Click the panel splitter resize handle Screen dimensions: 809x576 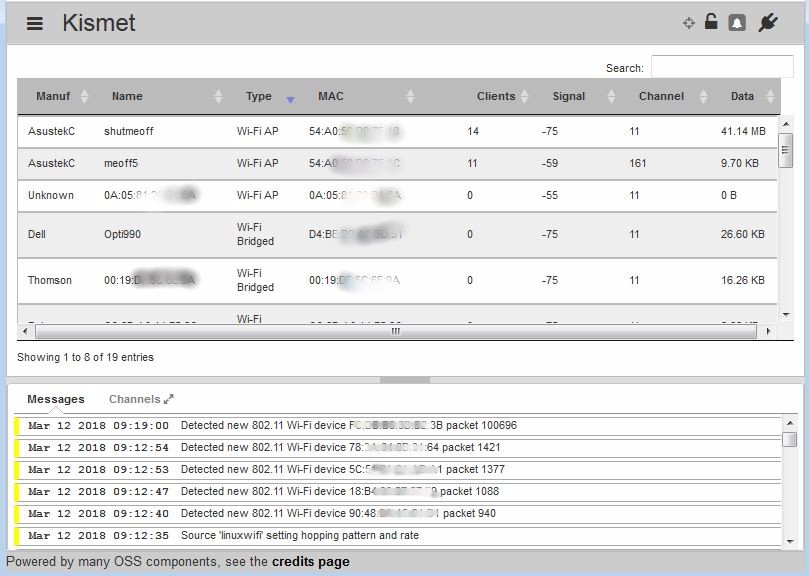point(404,380)
